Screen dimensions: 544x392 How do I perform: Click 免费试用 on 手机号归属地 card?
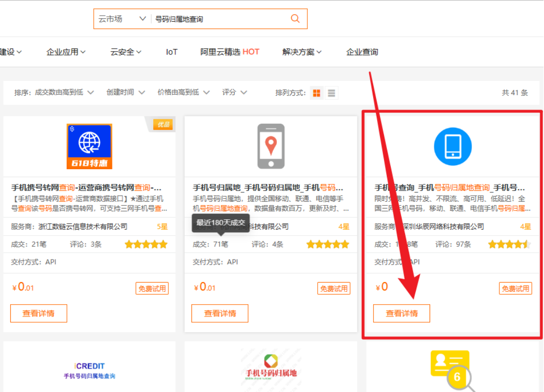(x=334, y=288)
